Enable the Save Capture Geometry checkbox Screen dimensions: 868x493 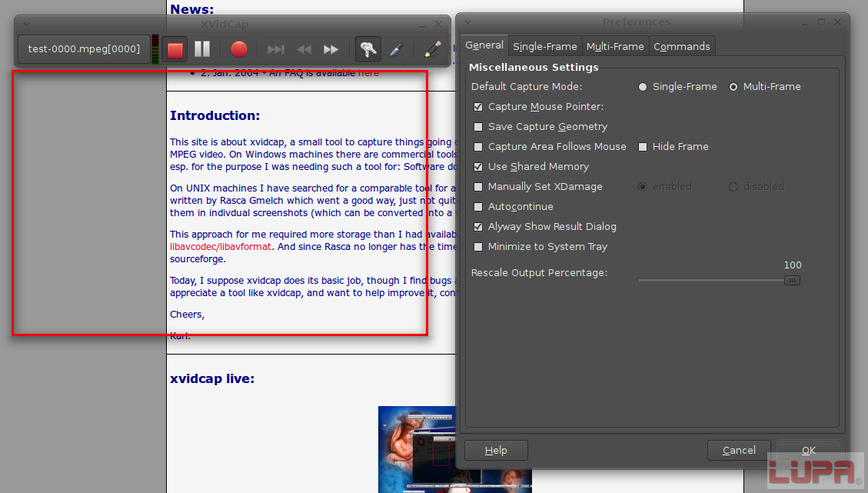click(x=479, y=127)
